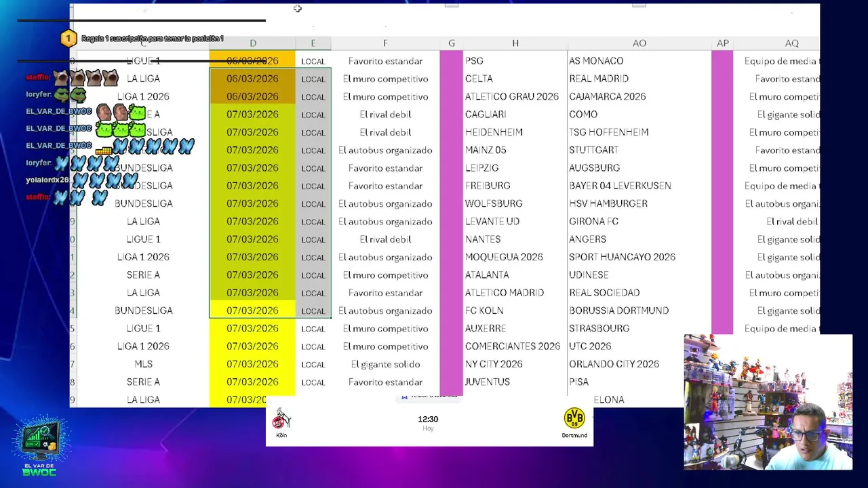Click LOCAL cell in CAGLIARI row
868x488 pixels.
[313, 115]
